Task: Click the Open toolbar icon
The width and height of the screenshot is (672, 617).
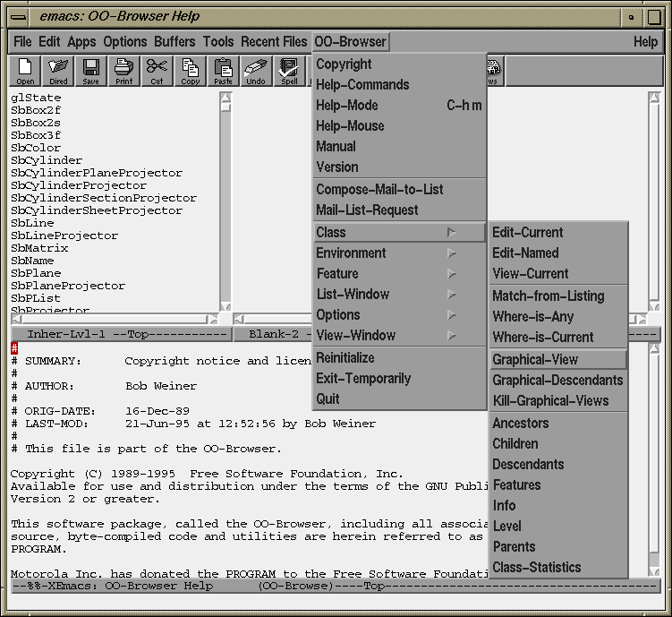Action: point(25,71)
